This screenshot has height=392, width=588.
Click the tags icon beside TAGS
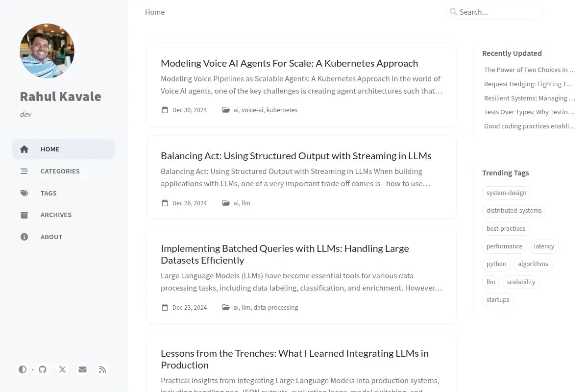click(24, 193)
